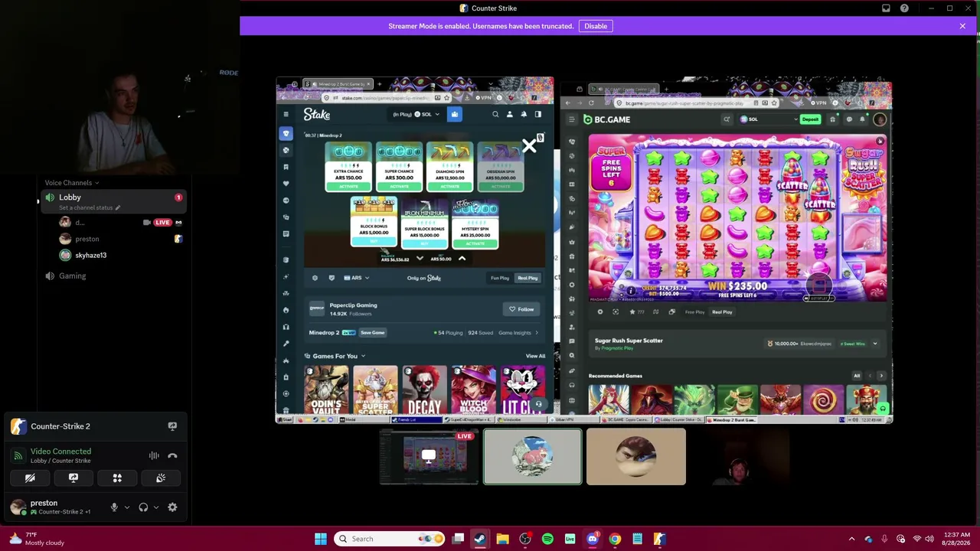Open Windows Start menu
This screenshot has height=551, width=980.
(321, 539)
